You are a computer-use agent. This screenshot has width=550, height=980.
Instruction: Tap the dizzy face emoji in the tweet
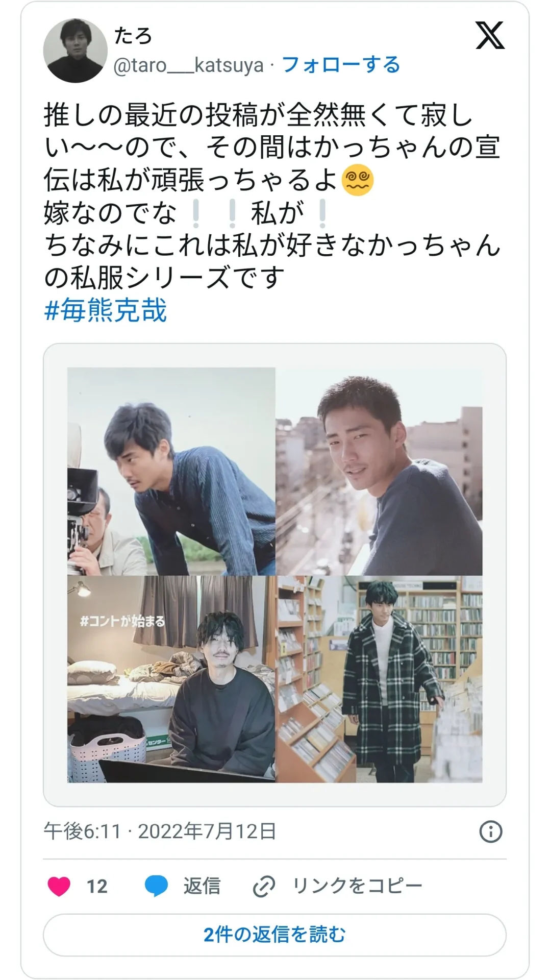tap(359, 181)
